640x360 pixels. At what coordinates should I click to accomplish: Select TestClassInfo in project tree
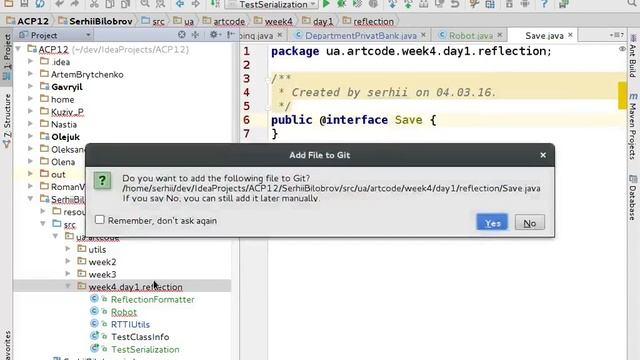[140, 337]
